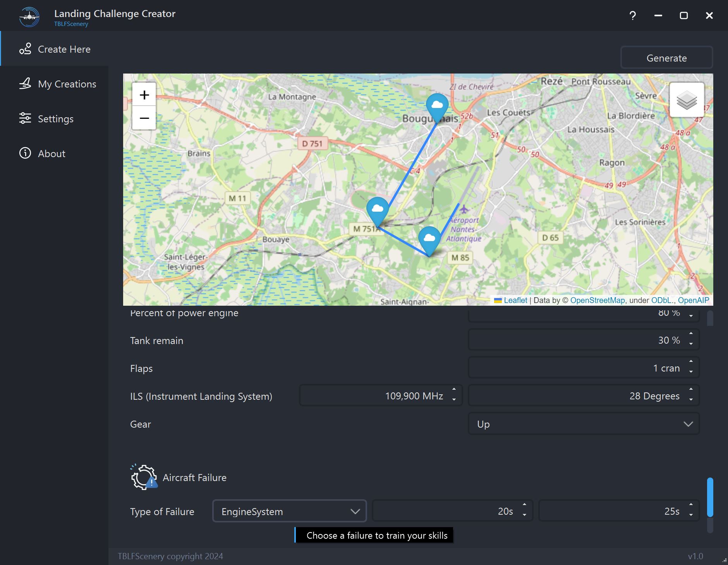Expand the Type of Failure dropdown

pyautogui.click(x=289, y=512)
